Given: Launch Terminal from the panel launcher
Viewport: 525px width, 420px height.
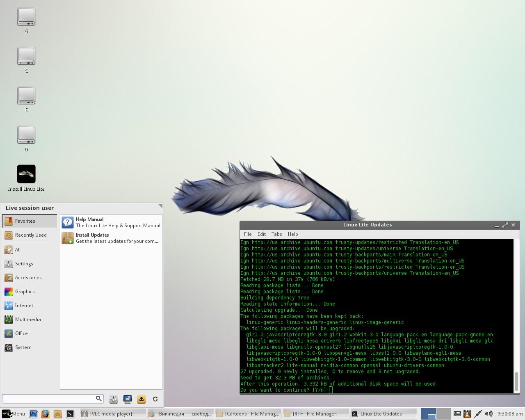Looking at the screenshot, I should coord(70,414).
